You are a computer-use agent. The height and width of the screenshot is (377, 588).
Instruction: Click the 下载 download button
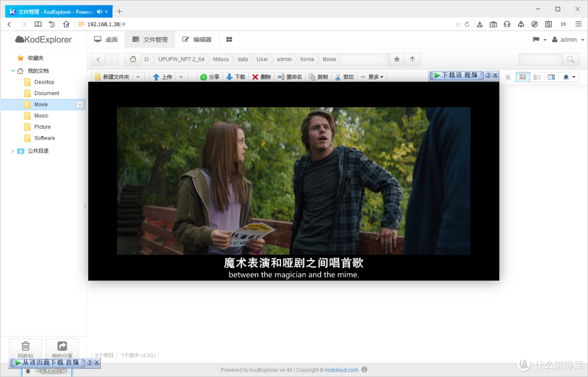click(x=236, y=77)
